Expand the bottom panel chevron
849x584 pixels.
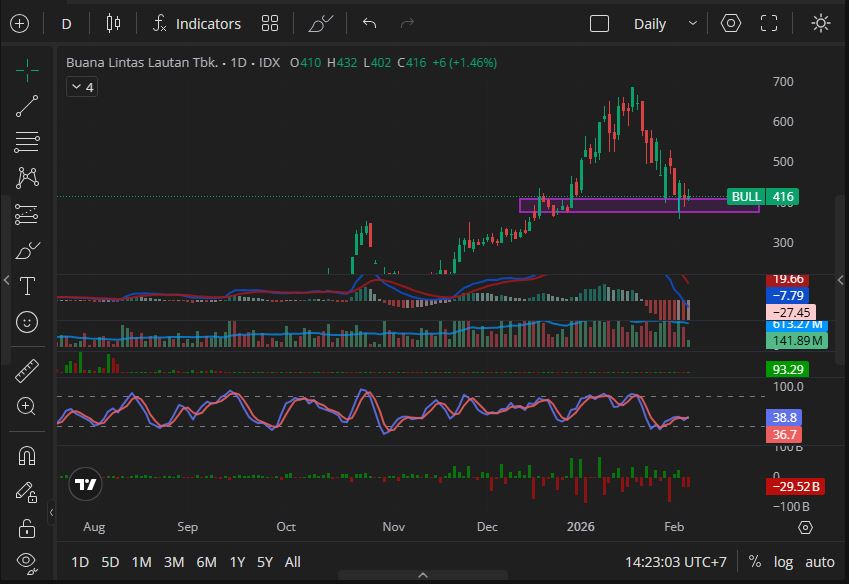pos(423,575)
